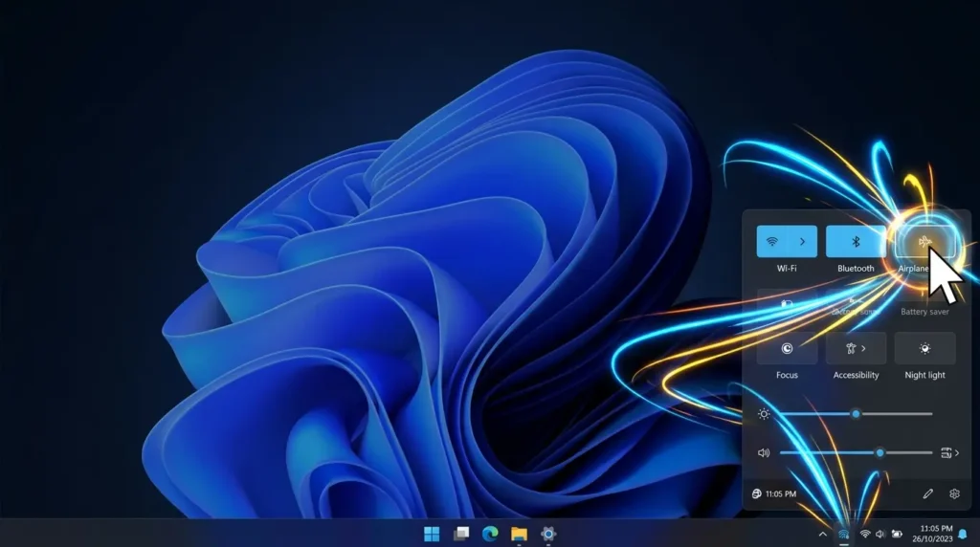Click volume icon in system tray

(880, 534)
